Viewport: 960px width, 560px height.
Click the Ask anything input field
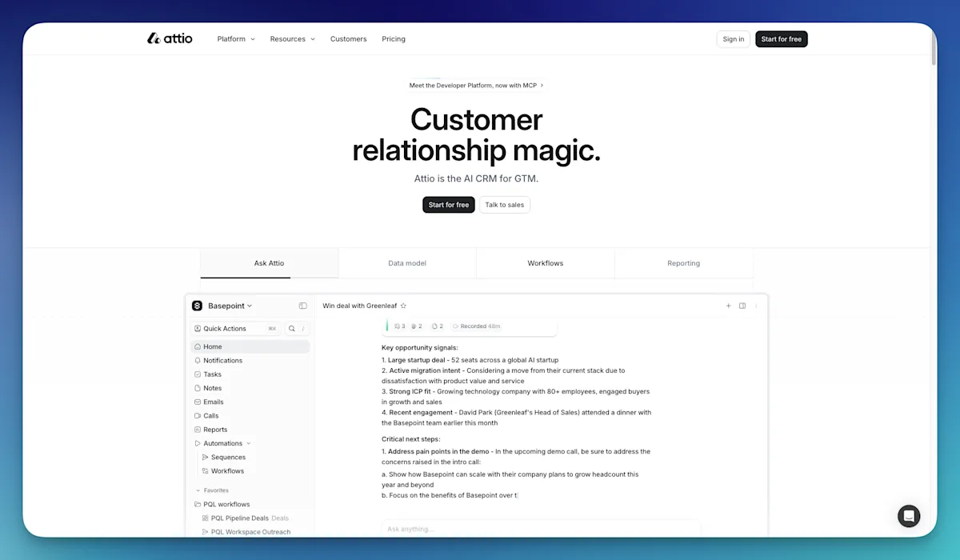point(542,529)
